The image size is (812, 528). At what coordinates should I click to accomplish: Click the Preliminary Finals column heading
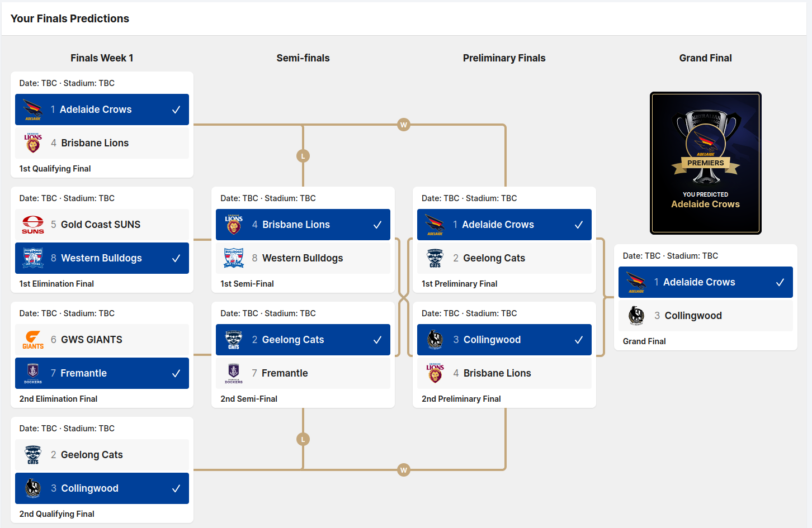click(504, 58)
